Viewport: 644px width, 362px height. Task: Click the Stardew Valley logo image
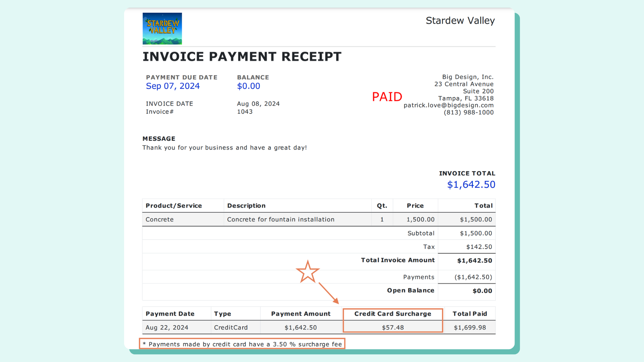162,28
